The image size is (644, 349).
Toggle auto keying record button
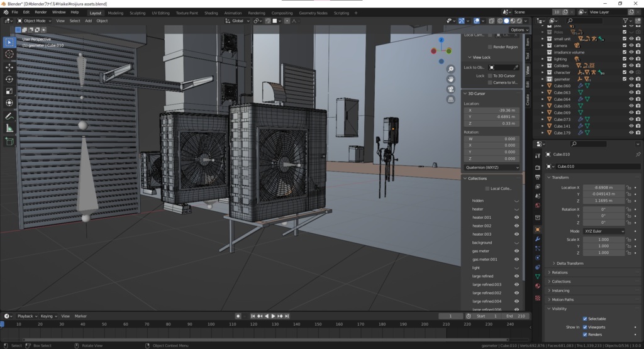point(238,316)
